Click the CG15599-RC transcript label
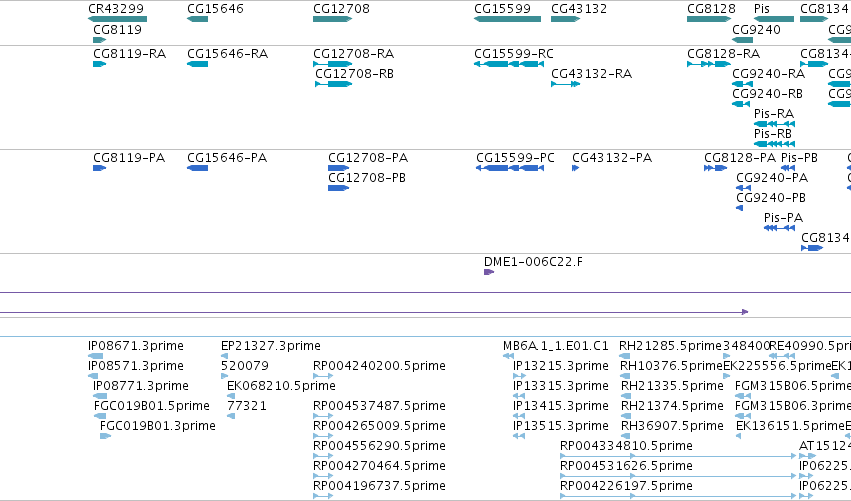The image size is (851, 501). click(514, 54)
